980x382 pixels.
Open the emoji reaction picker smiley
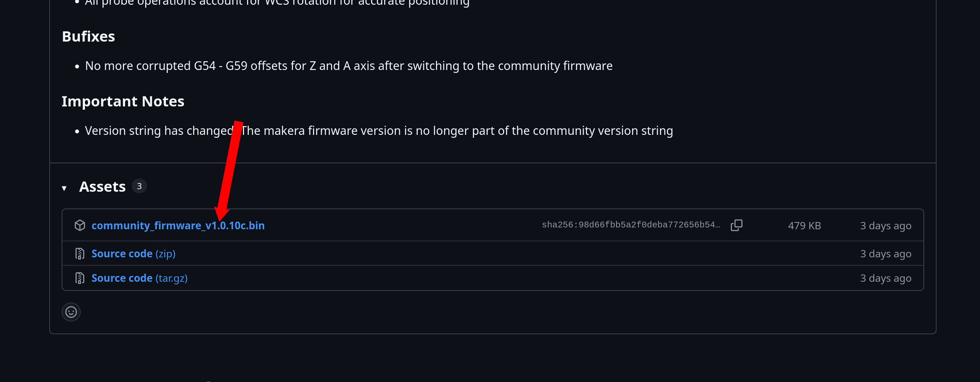71,312
